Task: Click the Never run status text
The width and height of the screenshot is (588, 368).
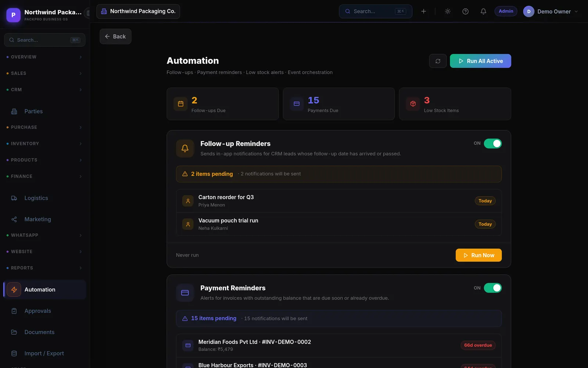Action: pos(187,255)
